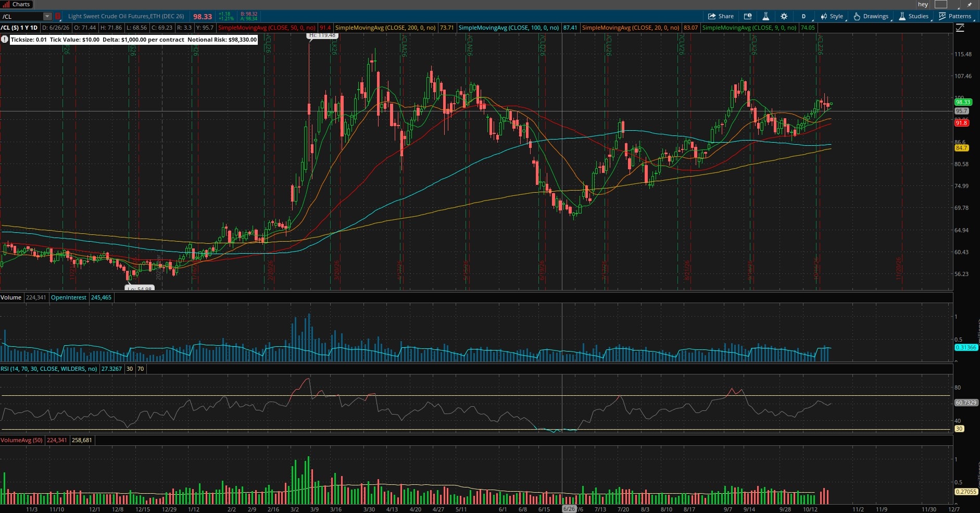The height and width of the screenshot is (513, 980).
Task: Click the Light Sweet Crude Oil Futures description
Action: 126,16
